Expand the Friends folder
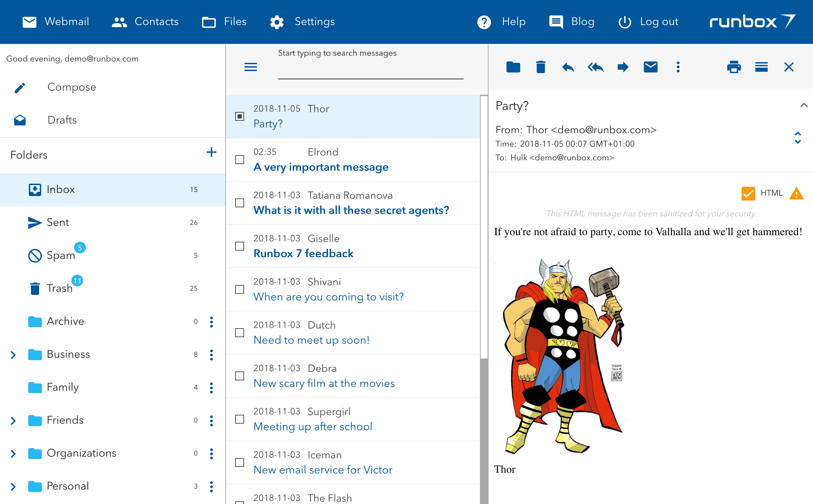Image resolution: width=813 pixels, height=504 pixels. pos(13,421)
